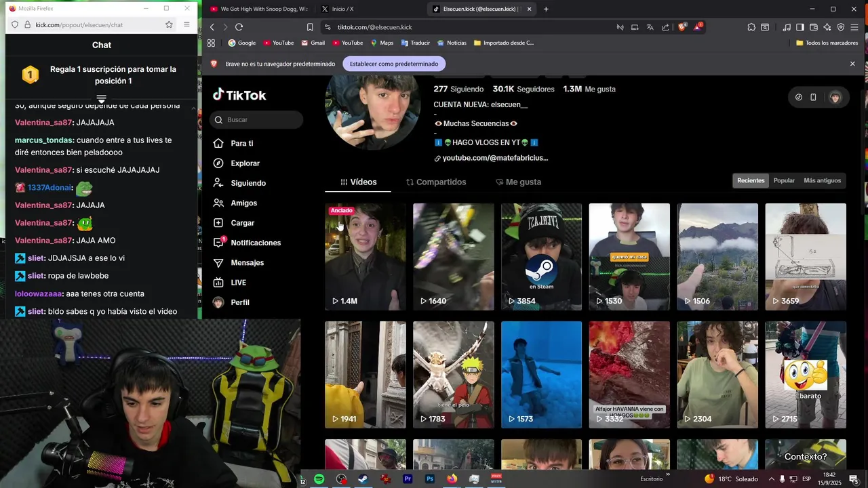
Task: Open Premiere Pro from the taskbar
Action: [408, 479]
